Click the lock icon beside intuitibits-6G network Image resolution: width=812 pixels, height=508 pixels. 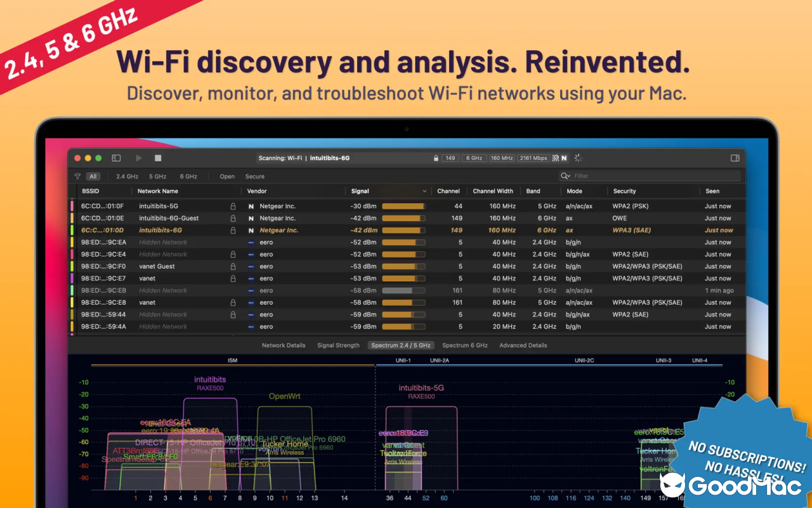(233, 230)
